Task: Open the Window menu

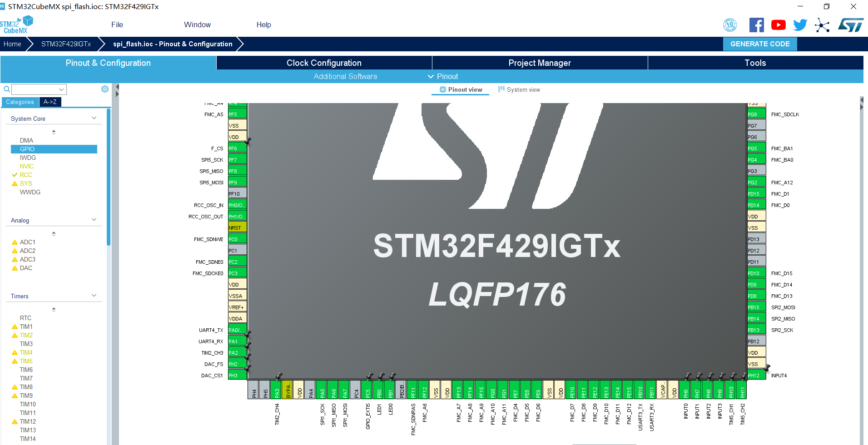Action: pyautogui.click(x=197, y=25)
